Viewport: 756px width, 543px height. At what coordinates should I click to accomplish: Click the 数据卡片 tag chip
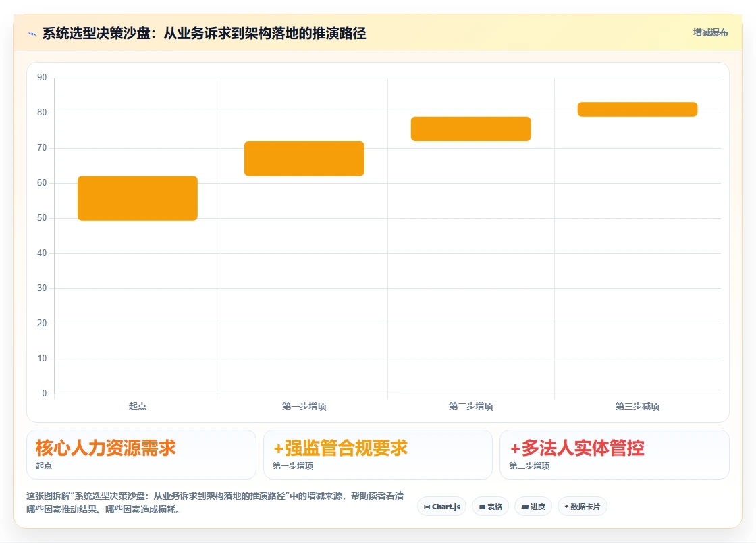coord(583,507)
